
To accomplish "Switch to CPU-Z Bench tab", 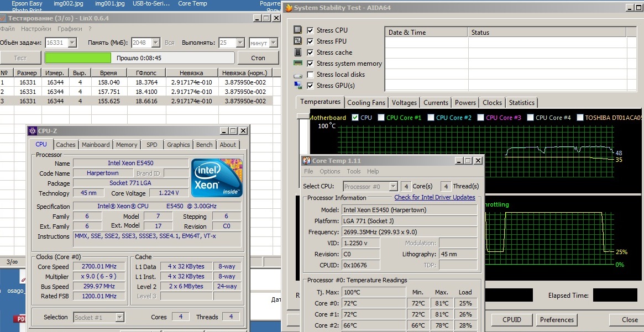I will 205,144.
